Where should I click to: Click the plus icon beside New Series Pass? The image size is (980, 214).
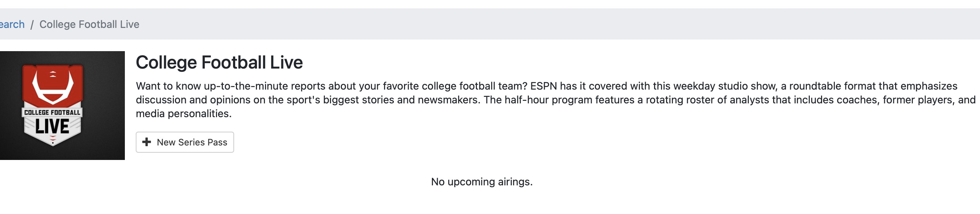[147, 142]
